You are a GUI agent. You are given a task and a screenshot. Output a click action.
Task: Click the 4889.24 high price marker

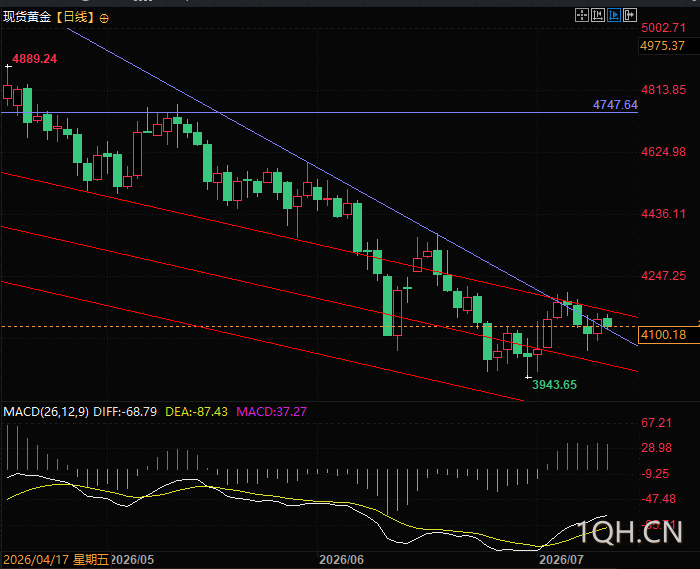point(34,59)
